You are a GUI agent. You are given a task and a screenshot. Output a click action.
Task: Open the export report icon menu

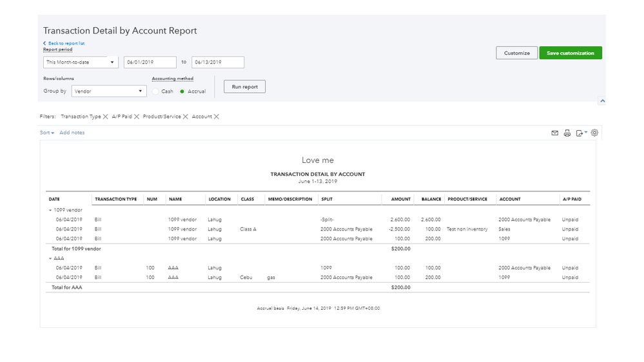581,133
